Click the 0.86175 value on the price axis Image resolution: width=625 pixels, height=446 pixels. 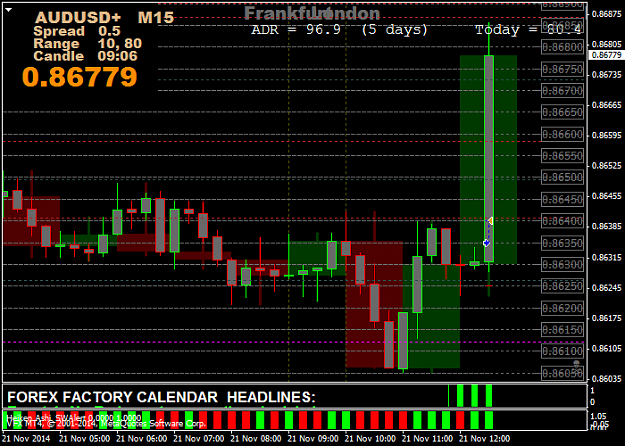[607, 318]
